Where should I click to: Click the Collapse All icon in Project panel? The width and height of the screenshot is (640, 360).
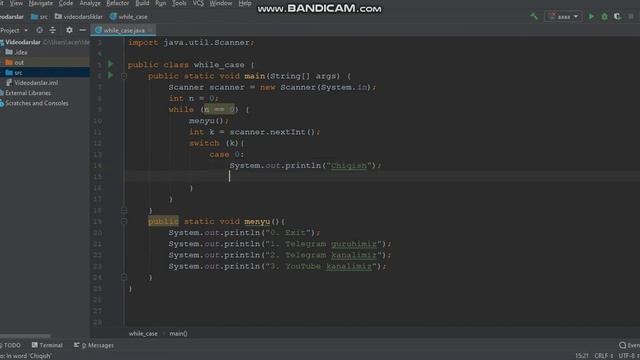(53, 30)
